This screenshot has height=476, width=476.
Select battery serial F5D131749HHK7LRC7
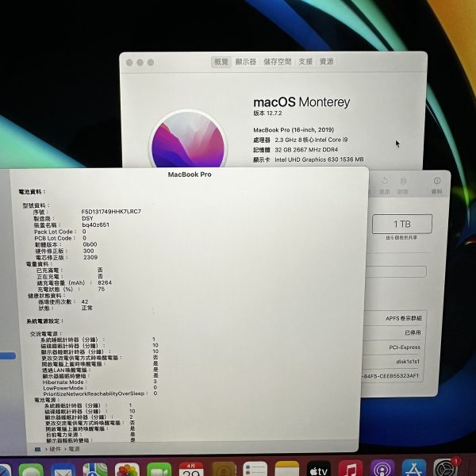tap(111, 212)
